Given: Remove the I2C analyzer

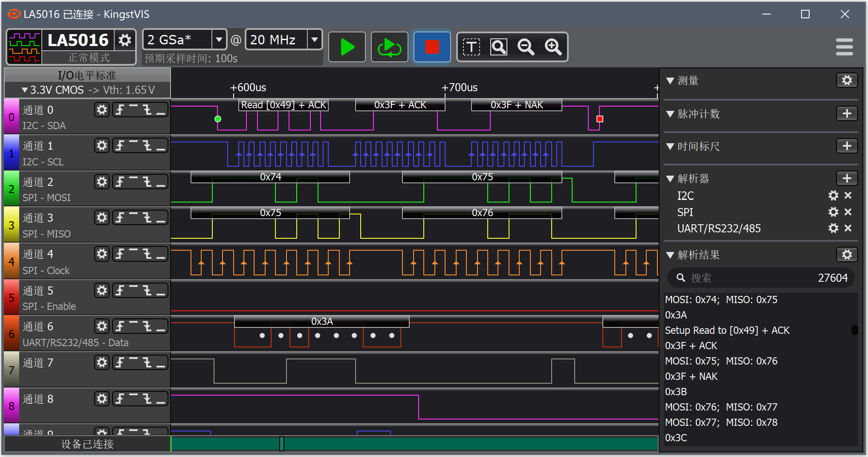Looking at the screenshot, I should 848,195.
